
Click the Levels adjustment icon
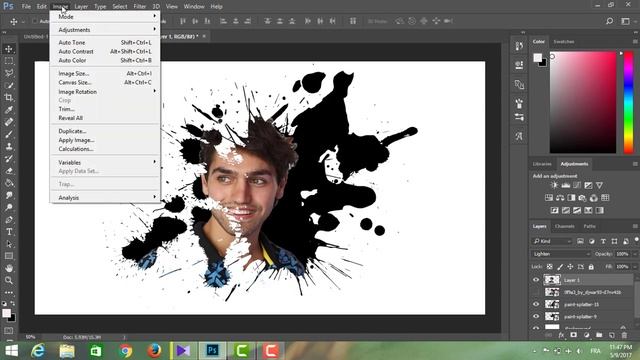pos(565,185)
